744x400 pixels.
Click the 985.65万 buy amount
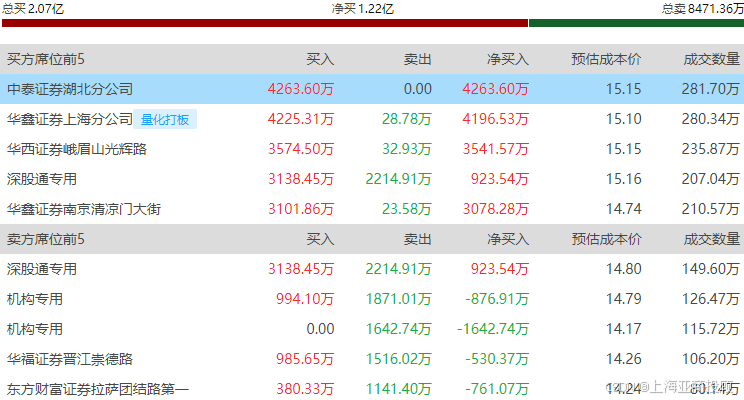(x=305, y=359)
